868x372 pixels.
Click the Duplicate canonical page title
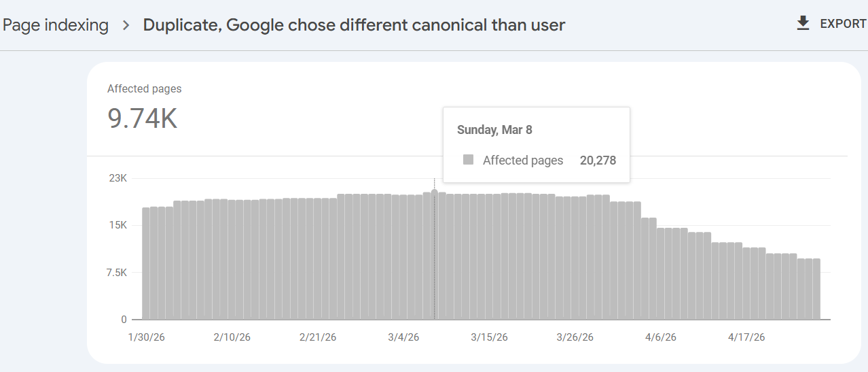coord(354,25)
